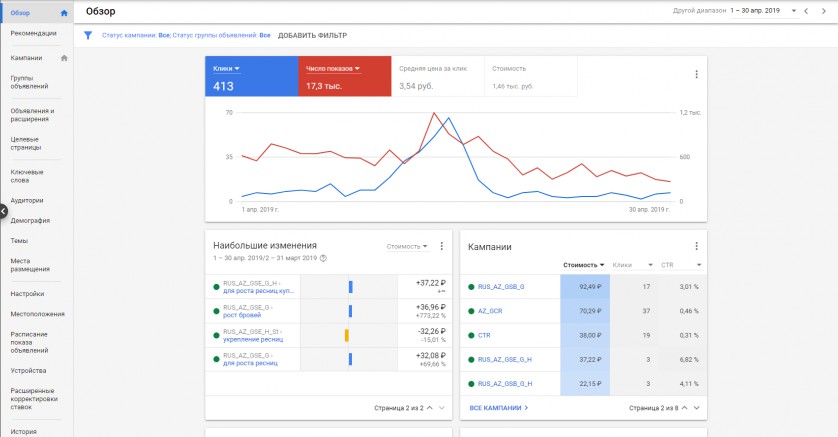Open CTR campaign link
This screenshot has width=838, height=437.
(x=484, y=335)
